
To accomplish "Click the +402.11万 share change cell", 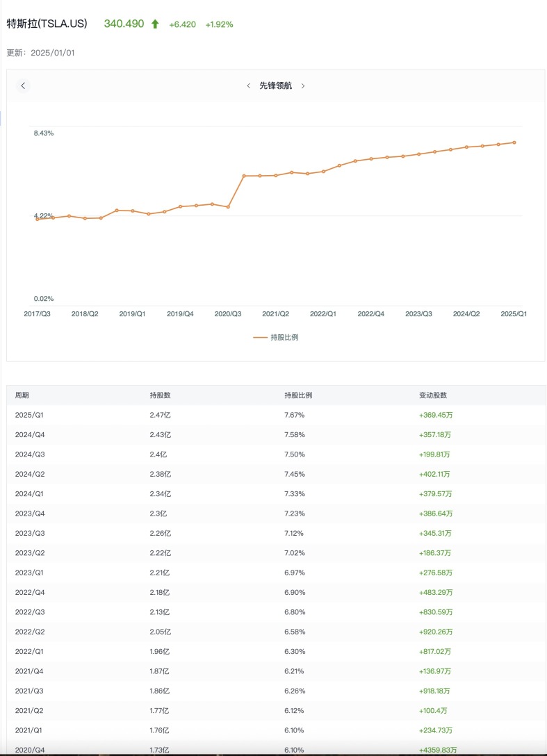I will pyautogui.click(x=434, y=475).
